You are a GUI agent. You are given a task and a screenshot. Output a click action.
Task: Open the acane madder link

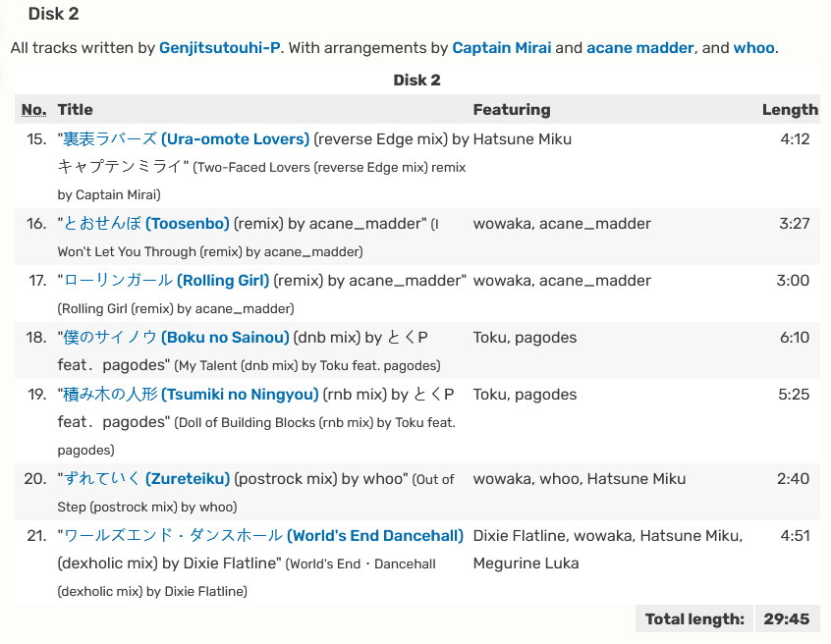[x=639, y=48]
